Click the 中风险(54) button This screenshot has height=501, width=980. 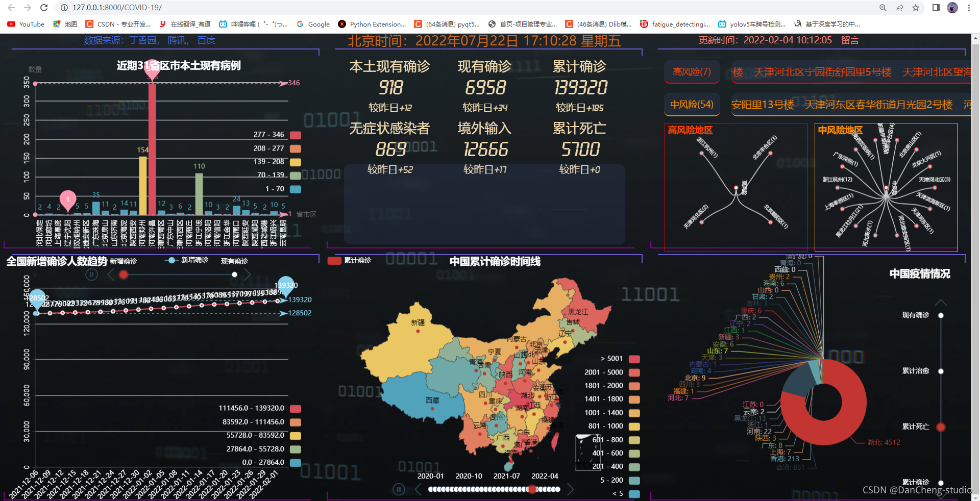point(692,105)
